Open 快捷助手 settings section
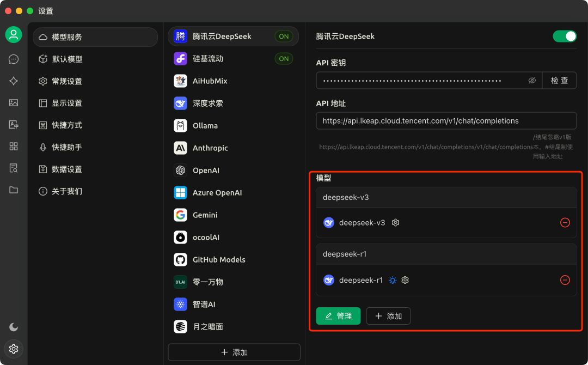This screenshot has width=588, height=365. click(x=95, y=148)
